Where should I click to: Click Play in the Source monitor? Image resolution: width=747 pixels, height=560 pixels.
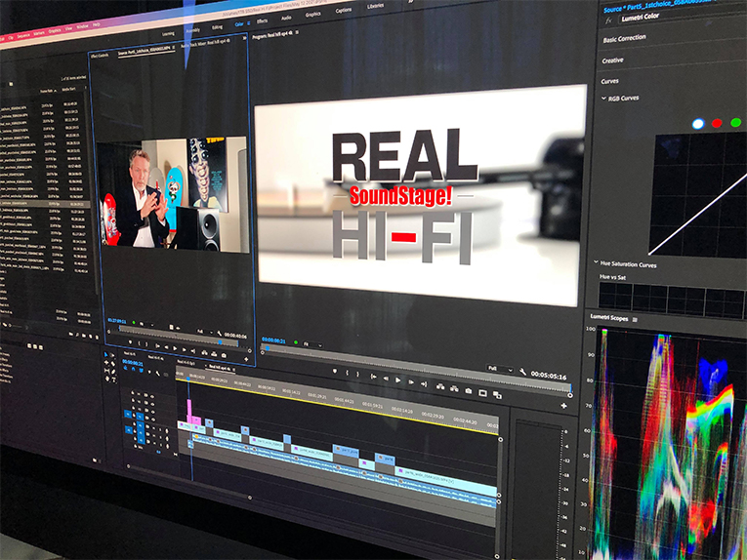175,348
